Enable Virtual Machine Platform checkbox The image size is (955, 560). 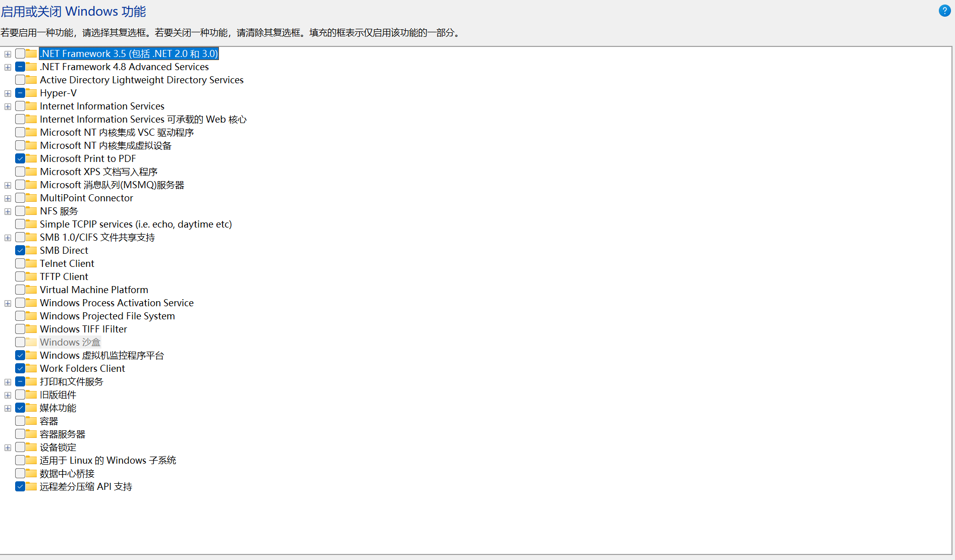(20, 290)
